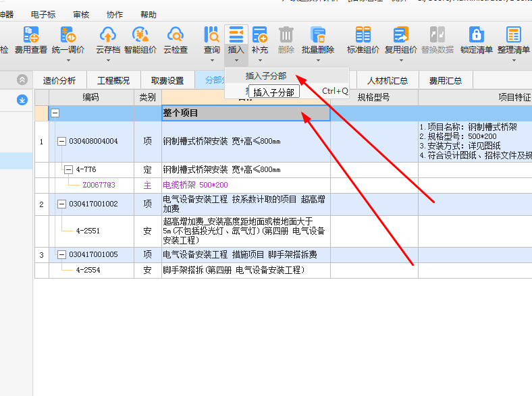
Task: Switch to the 取费设置 tab
Action: pyautogui.click(x=167, y=81)
